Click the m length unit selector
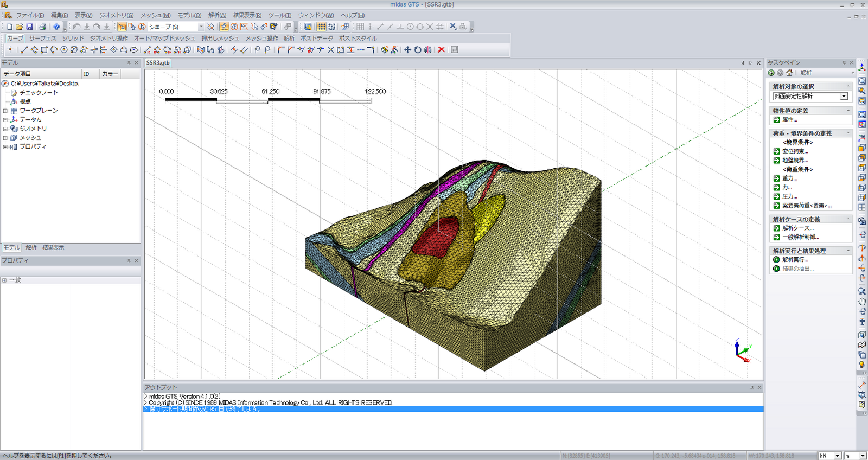This screenshot has width=868, height=460. click(x=855, y=456)
